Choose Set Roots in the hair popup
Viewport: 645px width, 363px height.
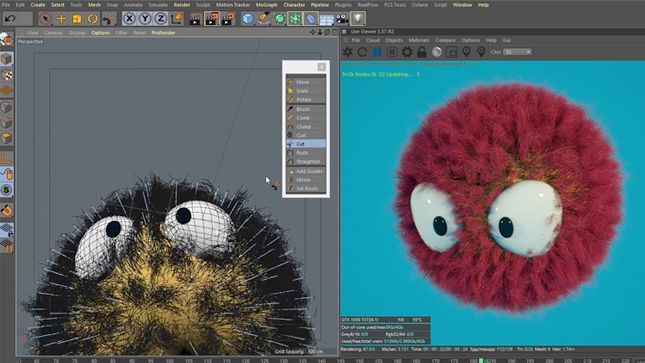pos(306,188)
